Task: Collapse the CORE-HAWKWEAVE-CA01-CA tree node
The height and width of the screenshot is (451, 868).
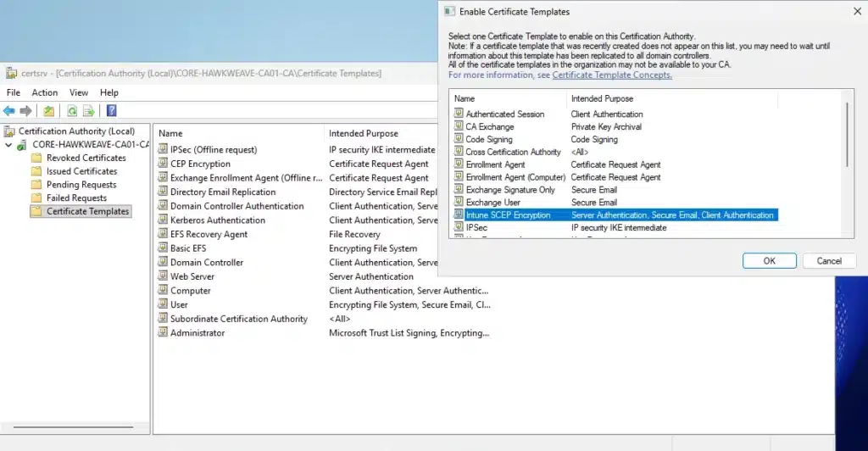Action: point(9,145)
